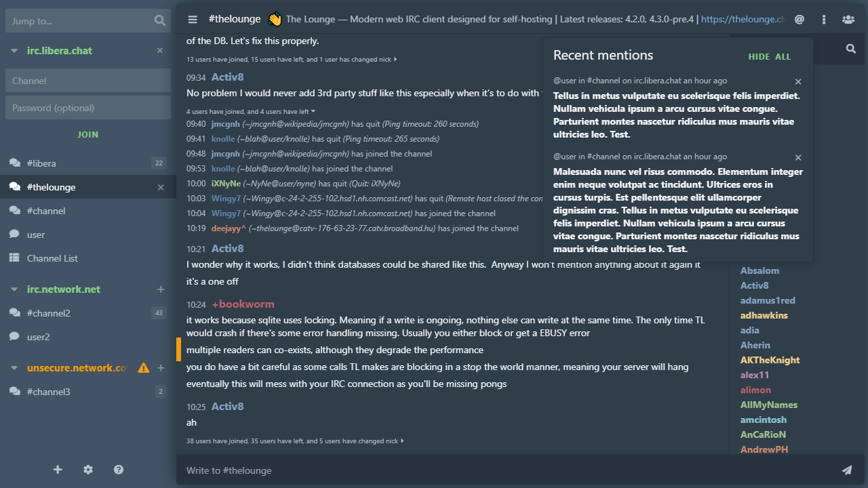Viewport: 868px width, 488px height.
Task: Open The Lounge settings gear
Action: [x=88, y=469]
